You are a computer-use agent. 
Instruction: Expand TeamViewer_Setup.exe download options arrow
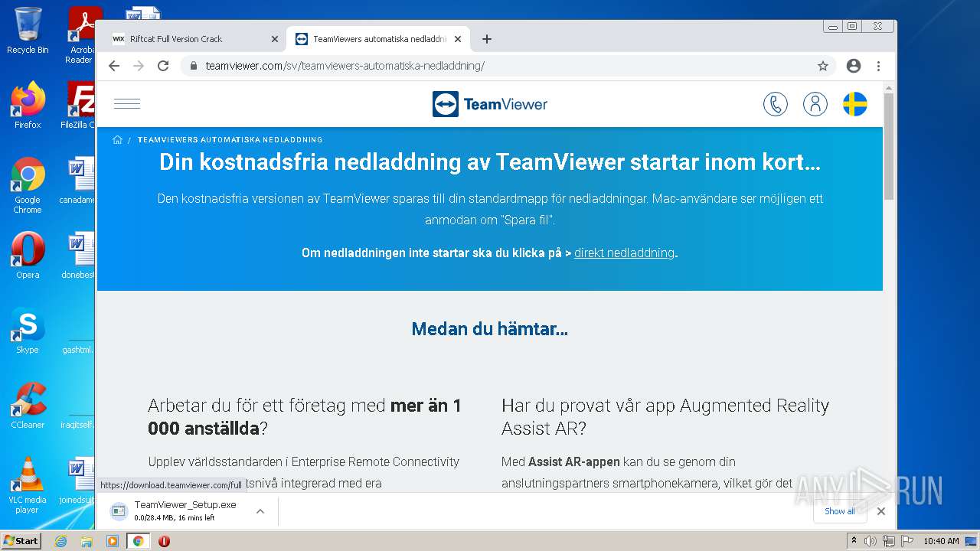point(260,511)
